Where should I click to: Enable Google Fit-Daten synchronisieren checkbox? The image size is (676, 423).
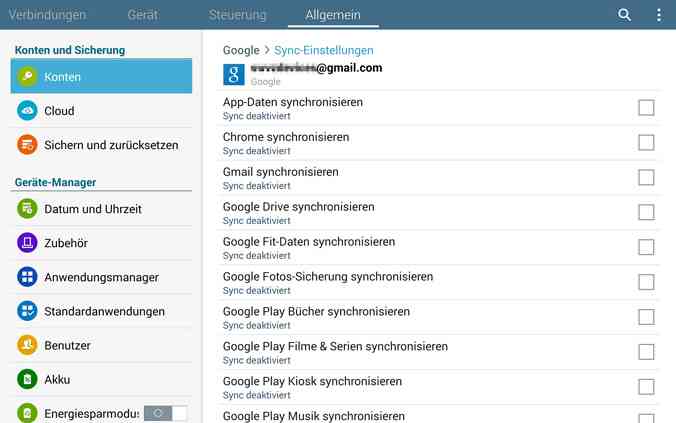pos(646,248)
